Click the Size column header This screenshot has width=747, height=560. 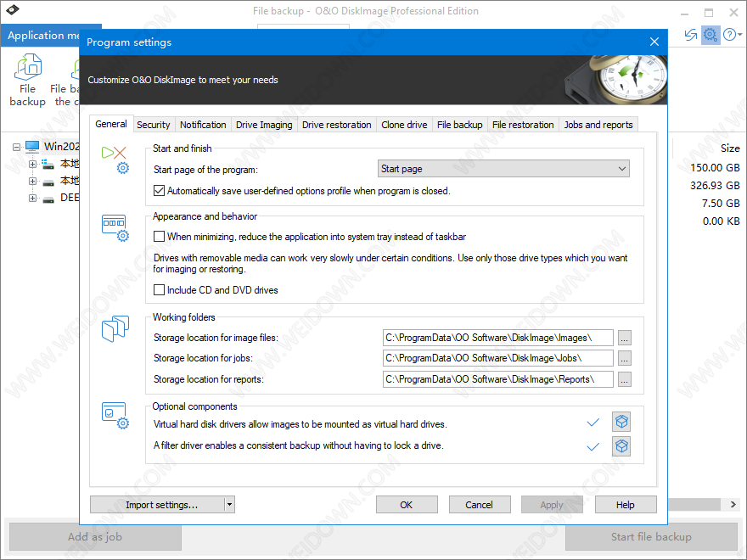(x=730, y=148)
